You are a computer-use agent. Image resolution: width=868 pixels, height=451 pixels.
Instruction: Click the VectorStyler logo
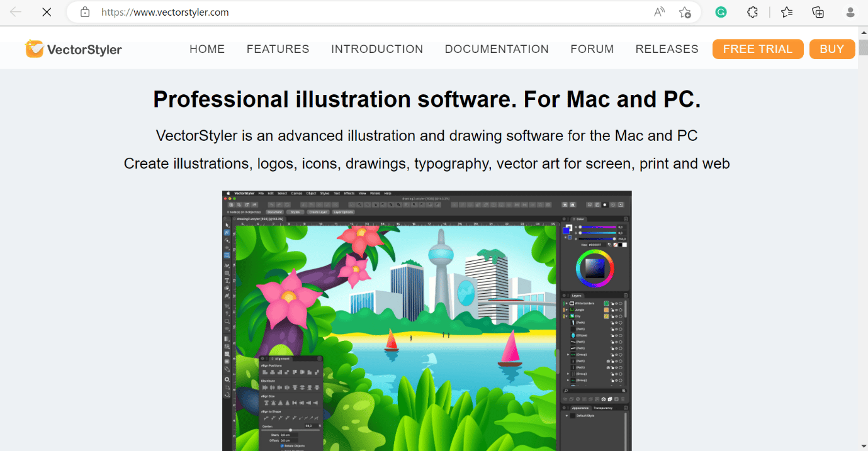tap(74, 49)
